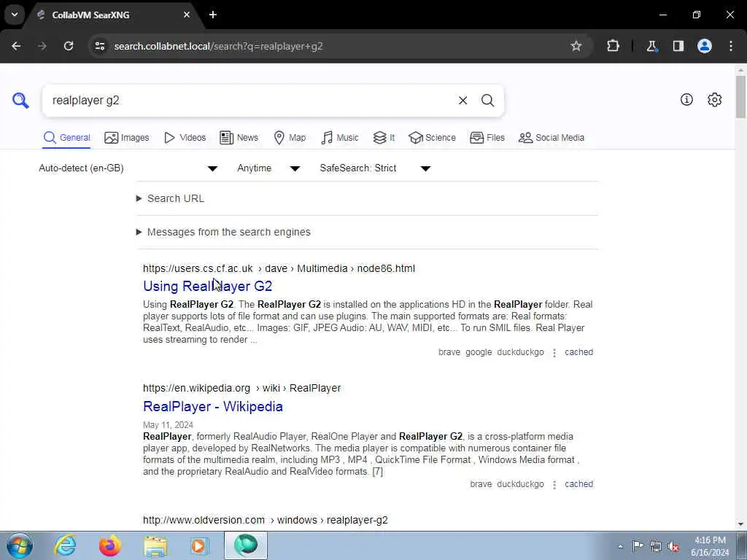Viewport: 747px width, 560px height.
Task: Click the browser address bar
Action: (333, 46)
